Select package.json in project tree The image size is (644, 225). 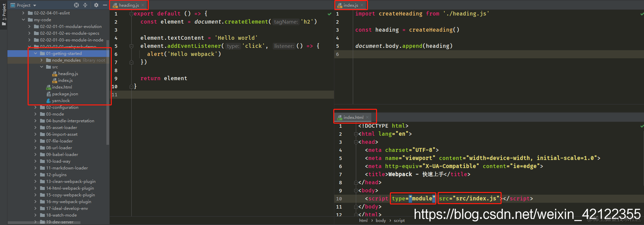coord(65,94)
